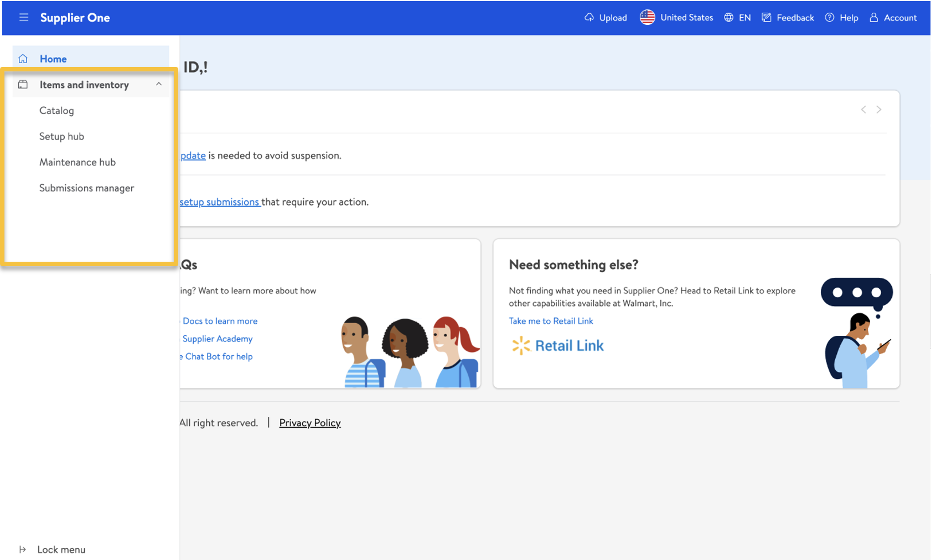Click the Items and inventory box icon
The width and height of the screenshot is (931, 560).
coord(23,85)
